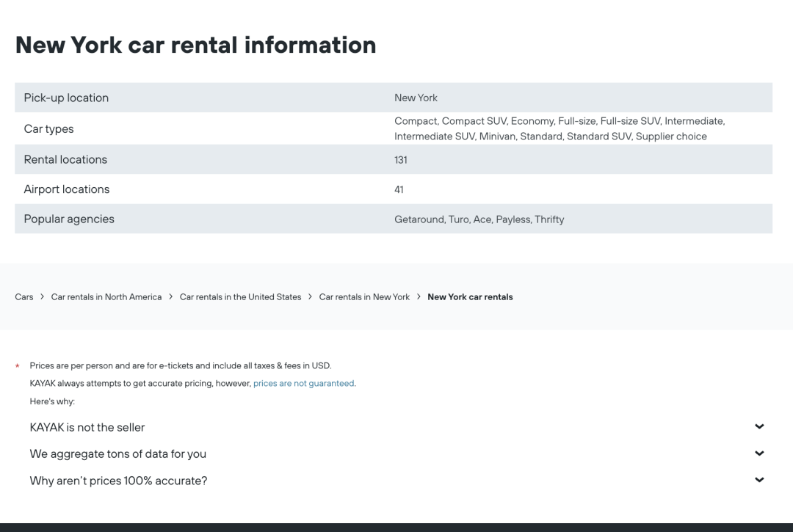The height and width of the screenshot is (532, 793).
Task: Click the 'Cars' breadcrumb link
Action: 24,297
